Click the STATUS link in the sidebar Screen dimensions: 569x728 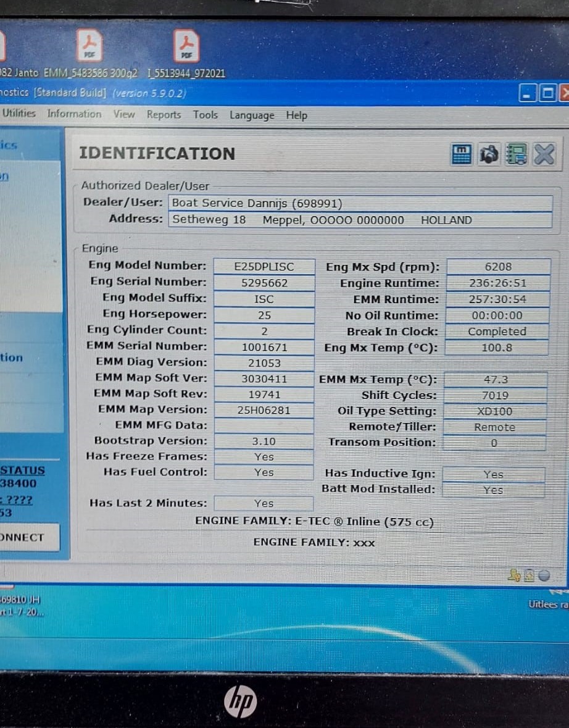click(x=22, y=471)
